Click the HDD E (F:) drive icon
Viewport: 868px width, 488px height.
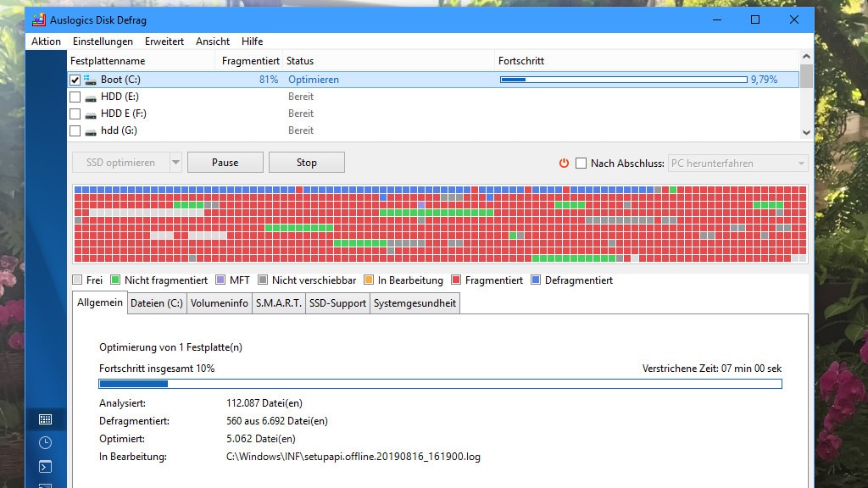click(90, 114)
